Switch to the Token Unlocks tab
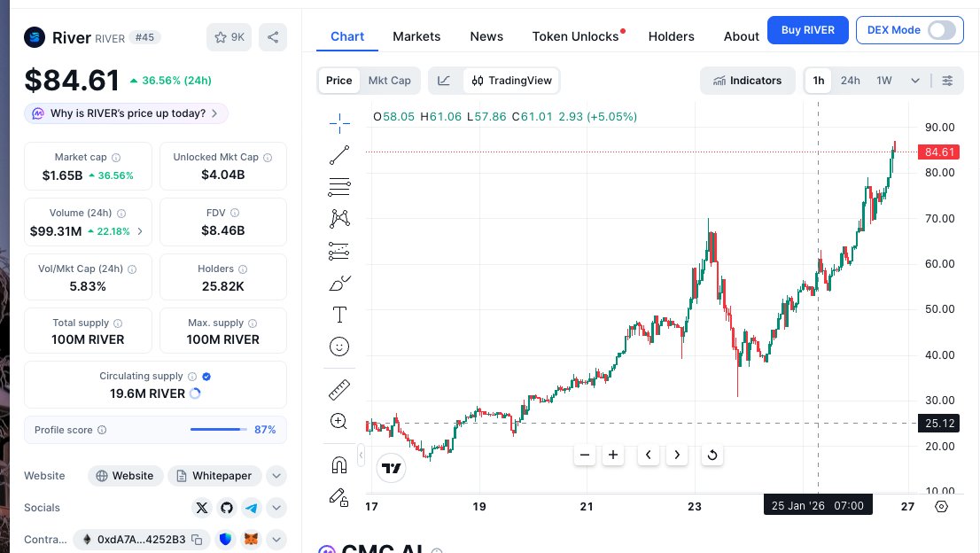This screenshot has height=553, width=980. 575,36
